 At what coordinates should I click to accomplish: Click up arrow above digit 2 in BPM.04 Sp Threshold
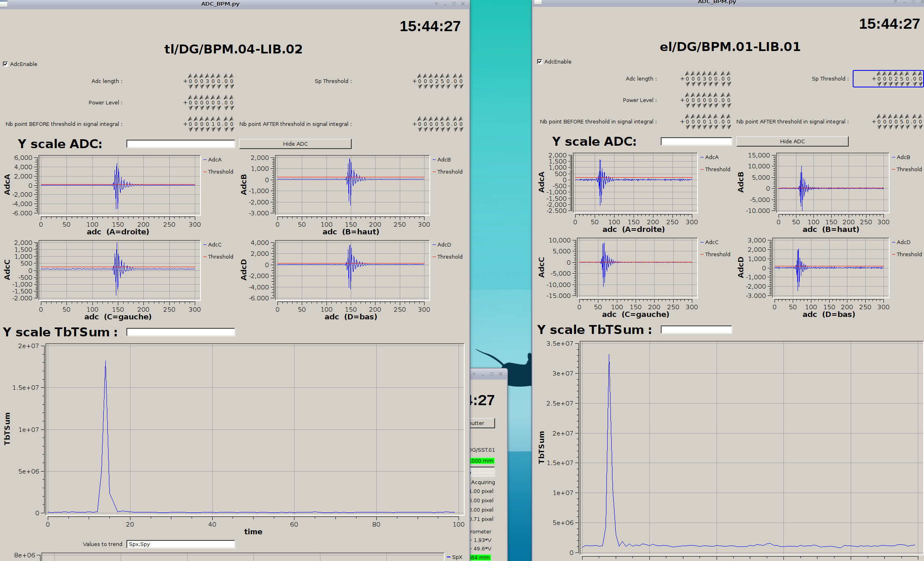pos(437,76)
